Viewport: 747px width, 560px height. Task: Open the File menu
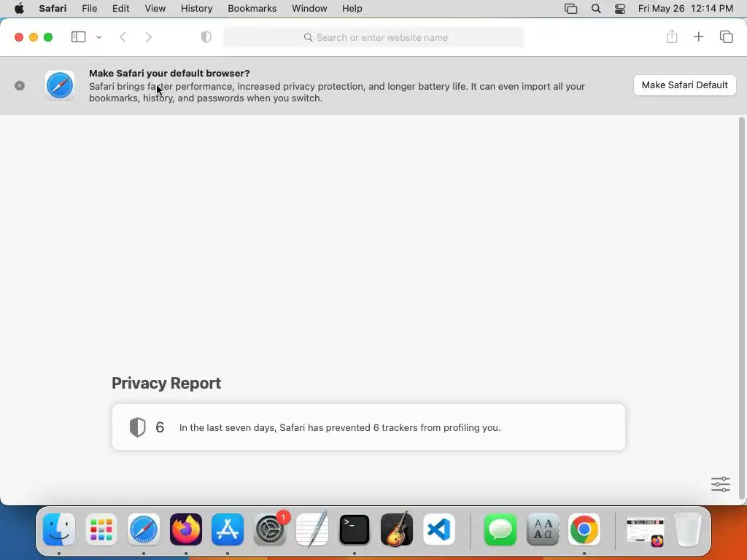[89, 9]
